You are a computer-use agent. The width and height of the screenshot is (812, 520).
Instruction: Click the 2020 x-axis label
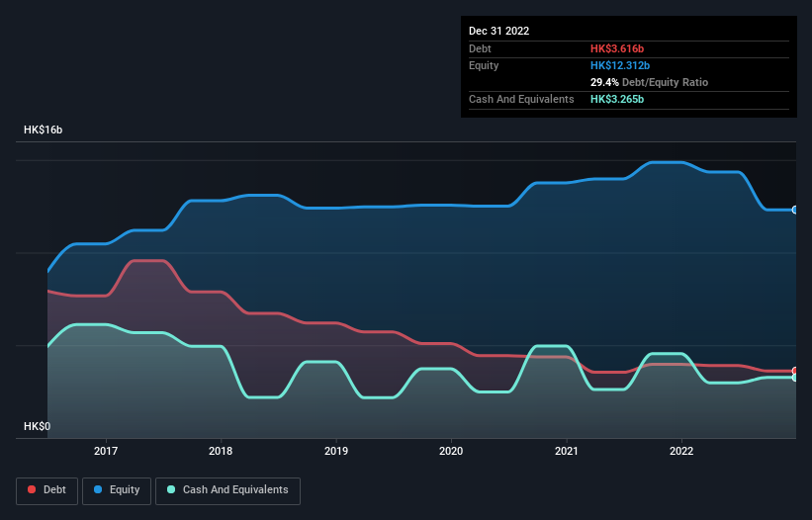[451, 451]
